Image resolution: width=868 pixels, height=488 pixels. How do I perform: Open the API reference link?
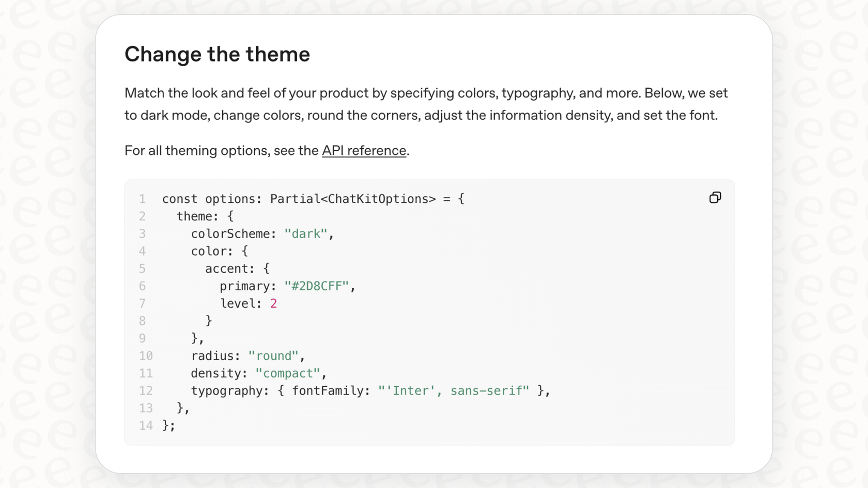pos(363,150)
